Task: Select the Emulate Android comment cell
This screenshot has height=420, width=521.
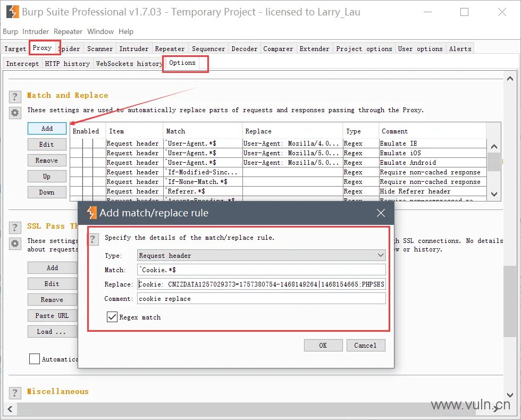Action: pyautogui.click(x=433, y=163)
